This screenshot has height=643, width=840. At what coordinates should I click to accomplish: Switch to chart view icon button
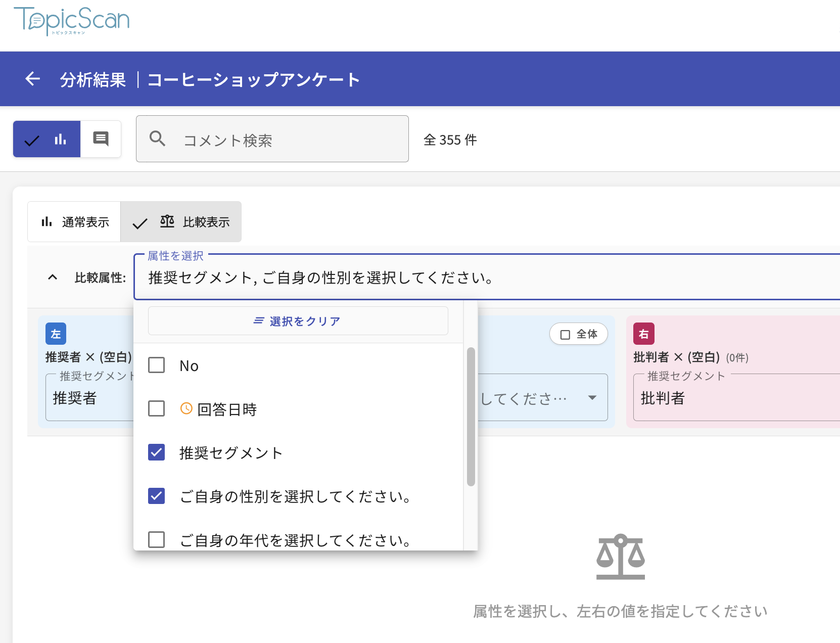tap(47, 139)
